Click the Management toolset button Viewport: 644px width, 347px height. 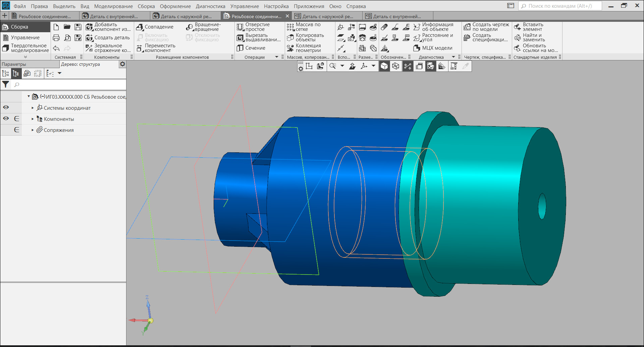pyautogui.click(x=25, y=38)
